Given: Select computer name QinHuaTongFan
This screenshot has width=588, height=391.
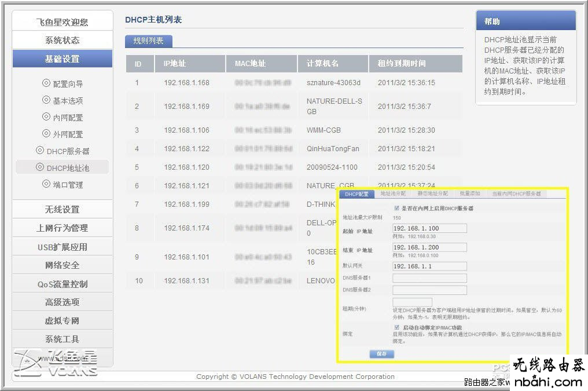Looking at the screenshot, I should (333, 149).
